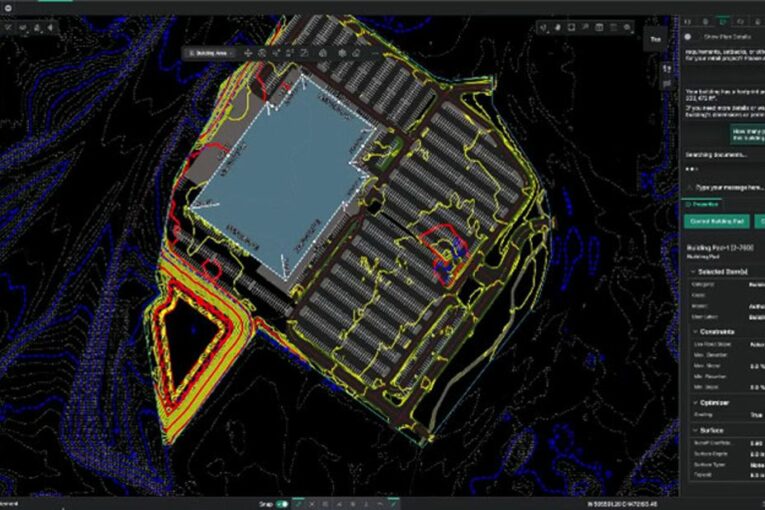Image resolution: width=765 pixels, height=510 pixels.
Task: Open the round app menu icon at top-left
Action: tap(8, 8)
